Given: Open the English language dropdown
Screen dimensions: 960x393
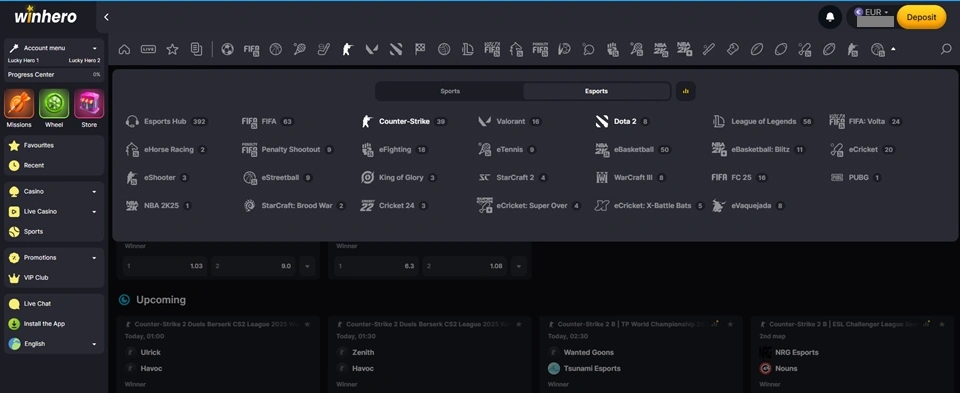Looking at the screenshot, I should pyautogui.click(x=54, y=344).
